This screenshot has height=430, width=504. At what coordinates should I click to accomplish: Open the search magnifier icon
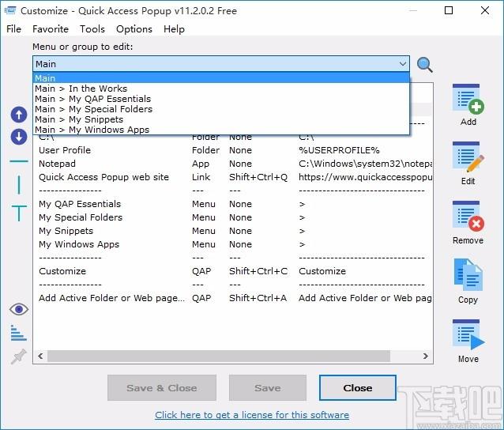click(424, 65)
